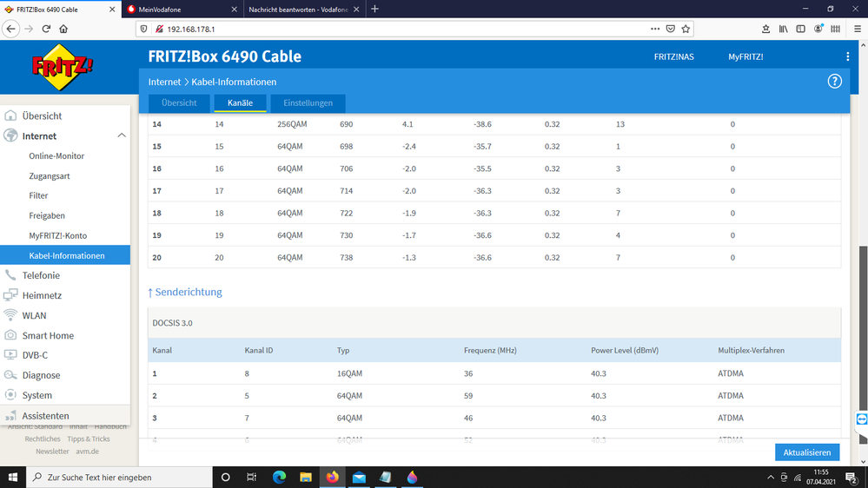Switch to the Einstellungen tab
Screen dimensions: 868x488
(308, 103)
